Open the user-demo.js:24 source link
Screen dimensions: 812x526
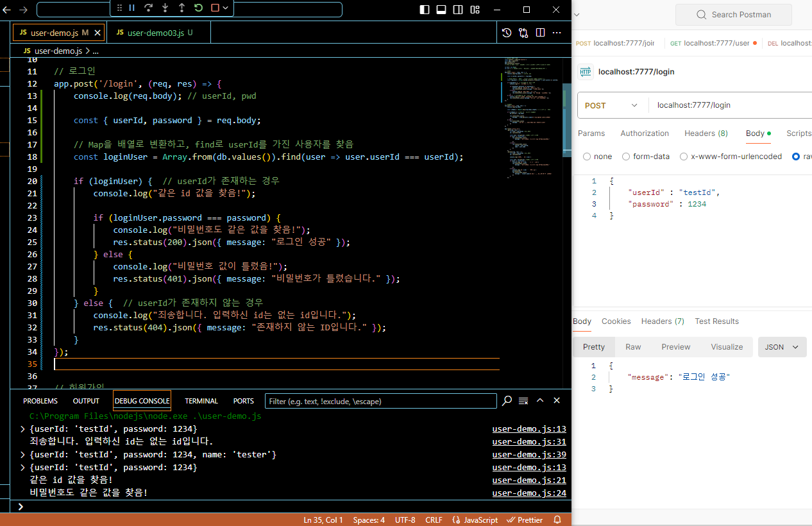529,493
